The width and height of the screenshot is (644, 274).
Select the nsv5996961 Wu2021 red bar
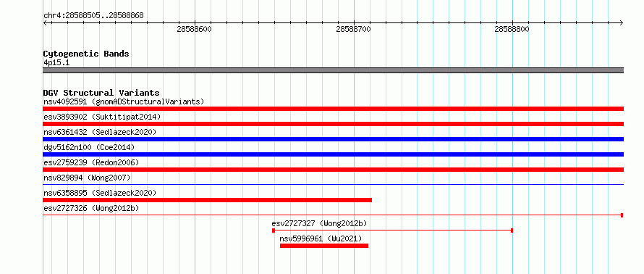[x=324, y=246]
